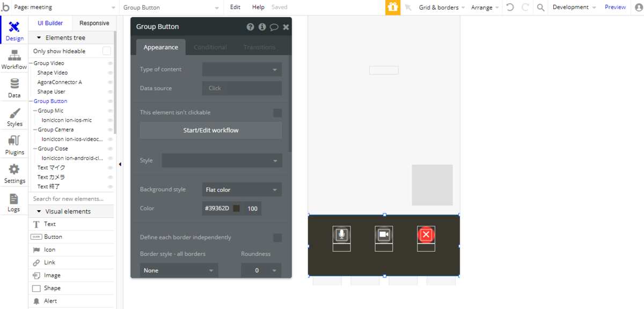
Task: Open the Roundness value dropdown
Action: pyautogui.click(x=261, y=270)
